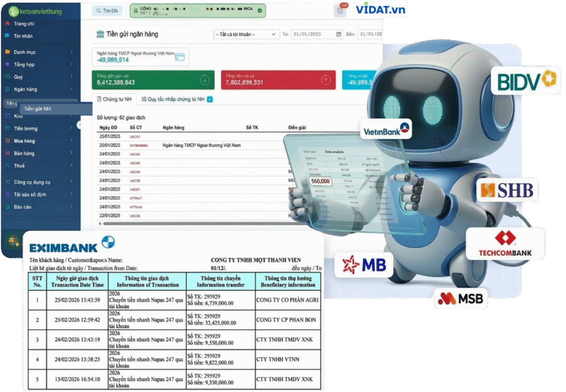Click the card icon on Ngoại thương account
The image size is (566, 392).
click(179, 57)
